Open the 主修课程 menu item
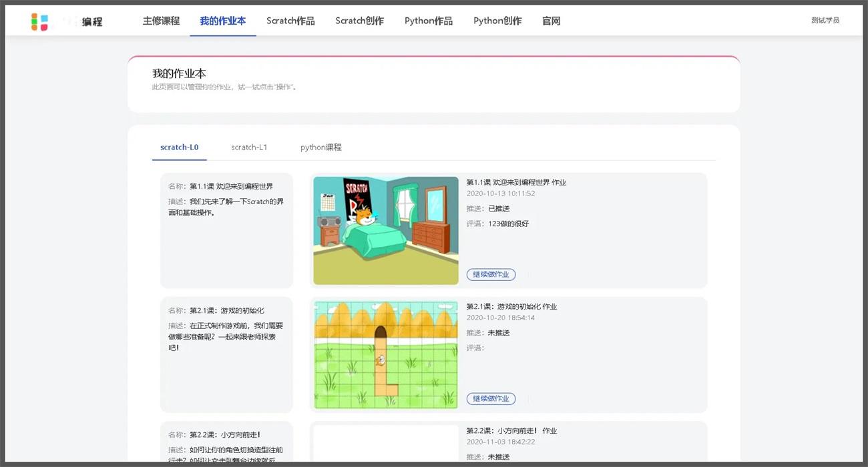This screenshot has height=467, width=868. [x=161, y=21]
